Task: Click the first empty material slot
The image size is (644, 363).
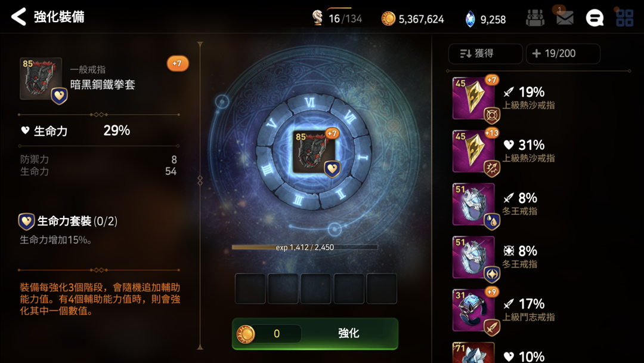Action: click(250, 288)
